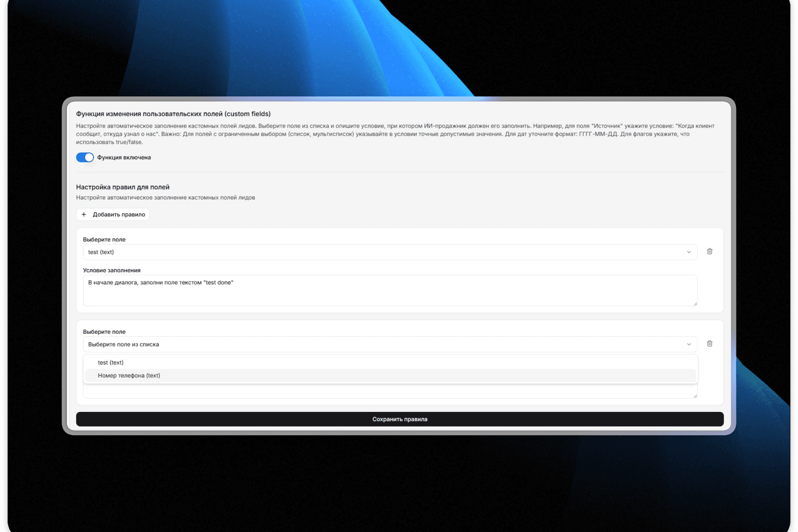Click "Настройка правил для полей" heading

(123, 187)
